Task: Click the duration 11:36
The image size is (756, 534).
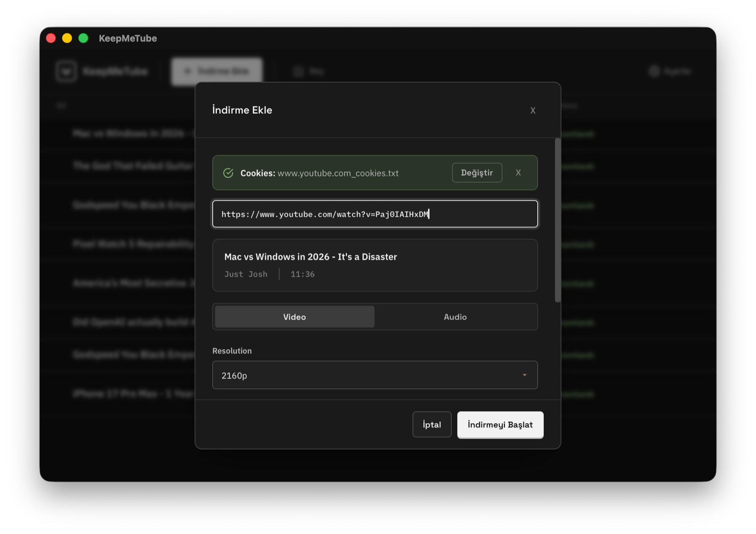Action: pyautogui.click(x=302, y=274)
